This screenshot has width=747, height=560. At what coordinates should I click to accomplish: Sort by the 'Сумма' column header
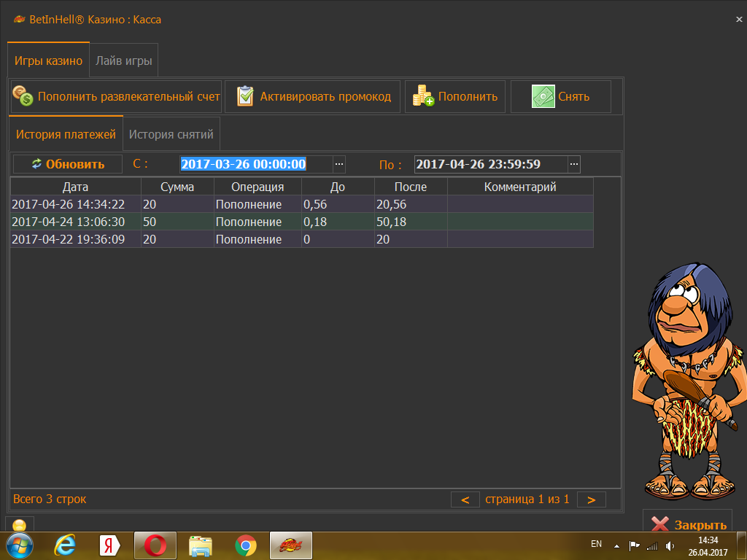(x=177, y=187)
